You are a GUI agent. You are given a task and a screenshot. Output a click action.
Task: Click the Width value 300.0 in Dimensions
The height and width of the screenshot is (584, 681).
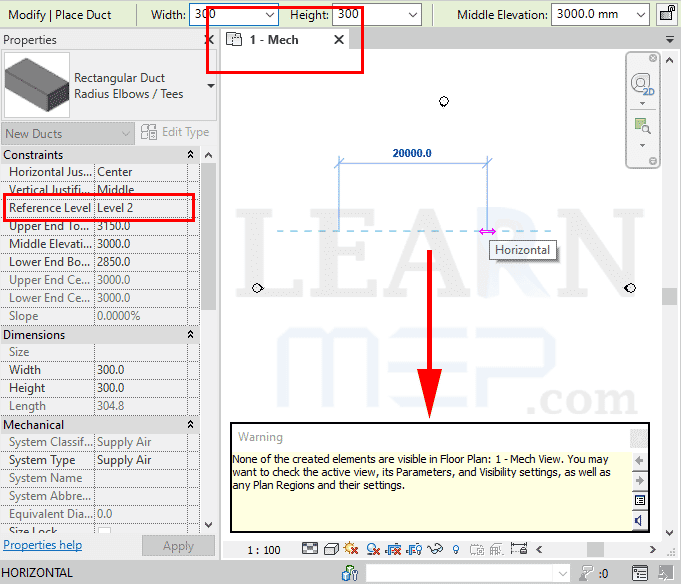click(141, 370)
